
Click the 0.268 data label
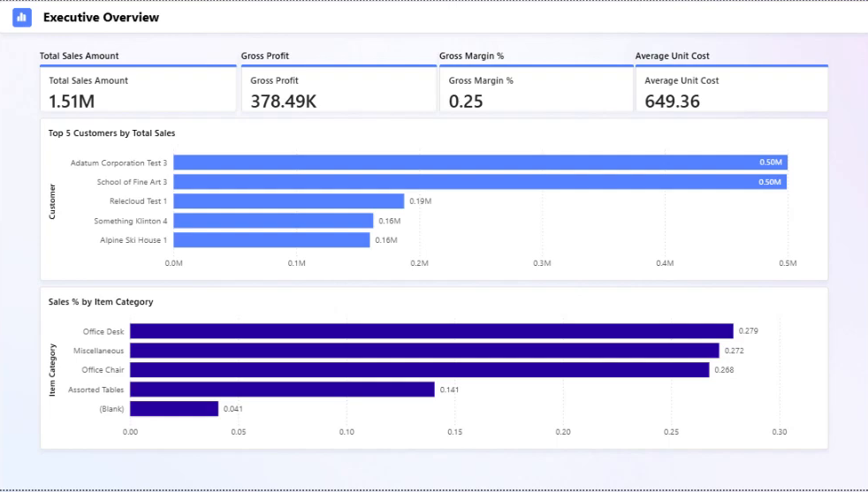click(x=724, y=370)
